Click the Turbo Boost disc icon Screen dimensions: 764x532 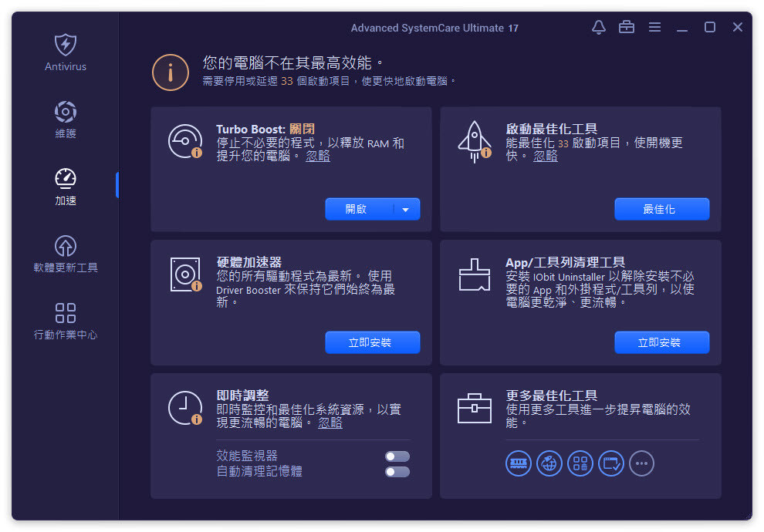(x=185, y=141)
